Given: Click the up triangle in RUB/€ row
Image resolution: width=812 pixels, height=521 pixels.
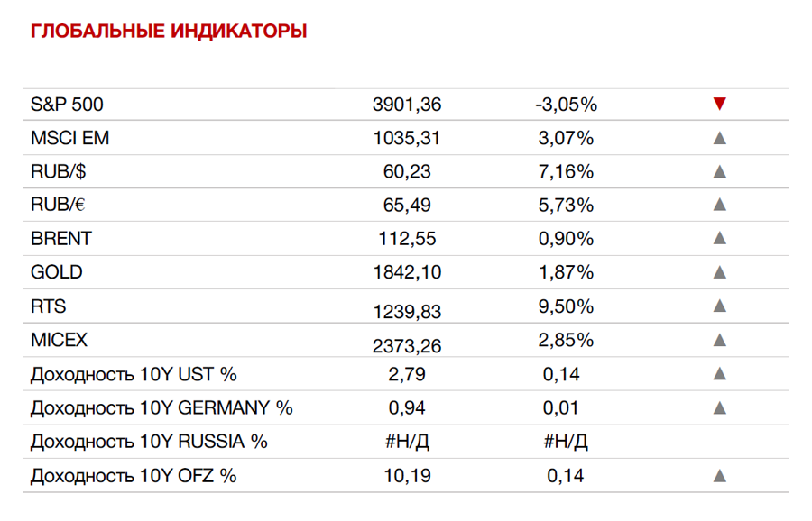Looking at the screenshot, I should point(719,205).
